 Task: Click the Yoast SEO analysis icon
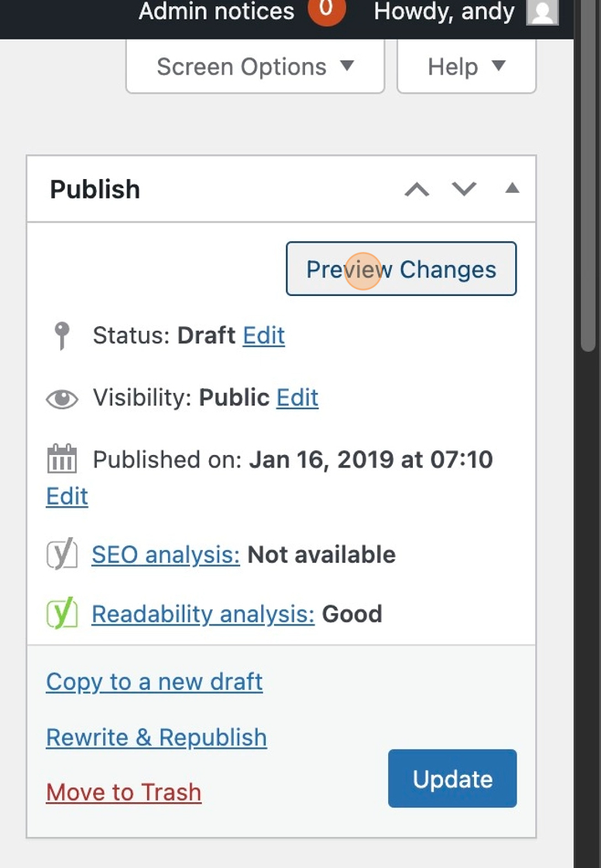coord(62,555)
